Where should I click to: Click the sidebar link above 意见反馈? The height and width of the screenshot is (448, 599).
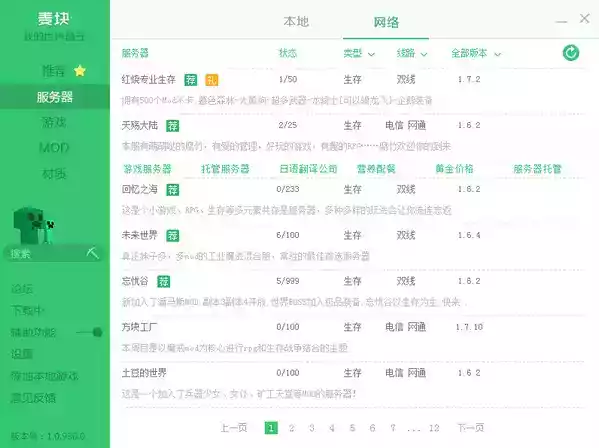[44, 376]
